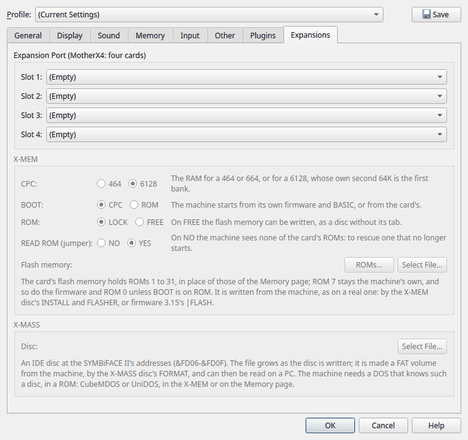This screenshot has width=468, height=440.
Task: Click the 'Slot 1:' label
Action: (x=31, y=77)
